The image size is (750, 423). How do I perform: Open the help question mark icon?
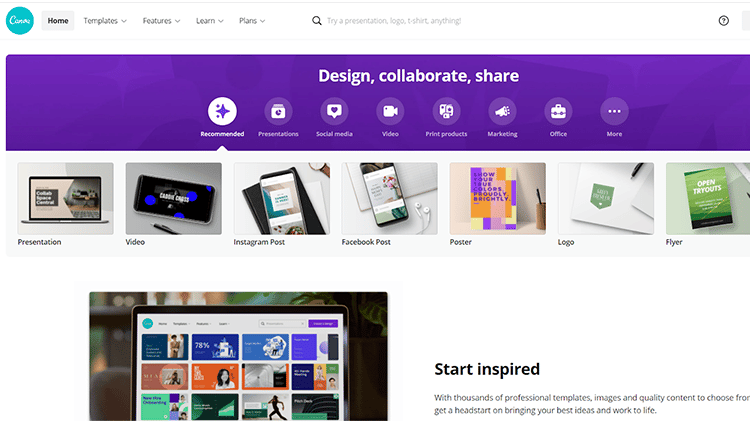pyautogui.click(x=723, y=21)
